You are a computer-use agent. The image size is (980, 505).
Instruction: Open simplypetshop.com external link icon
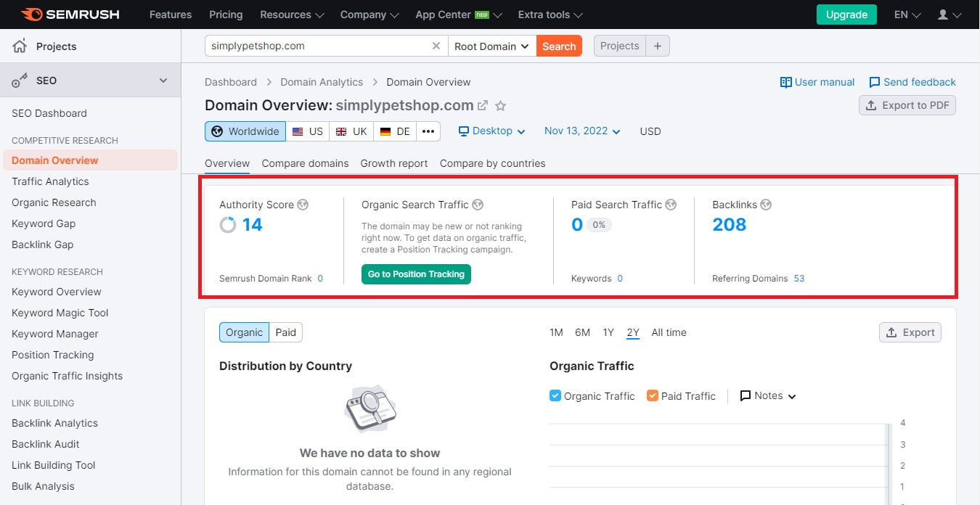483,105
